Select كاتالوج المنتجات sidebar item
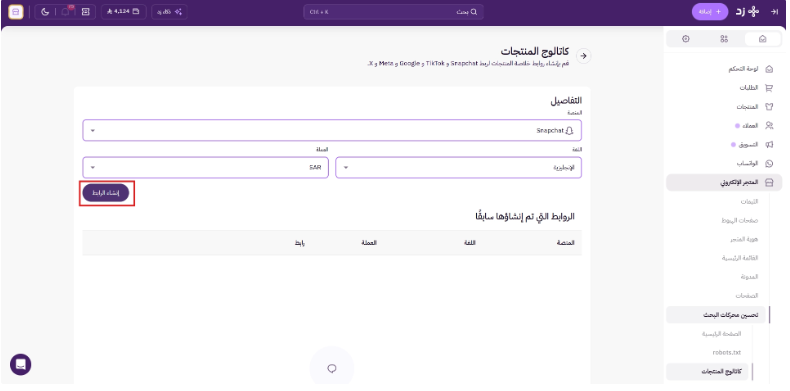This screenshot has height=391, width=790. pyautogui.click(x=708, y=372)
